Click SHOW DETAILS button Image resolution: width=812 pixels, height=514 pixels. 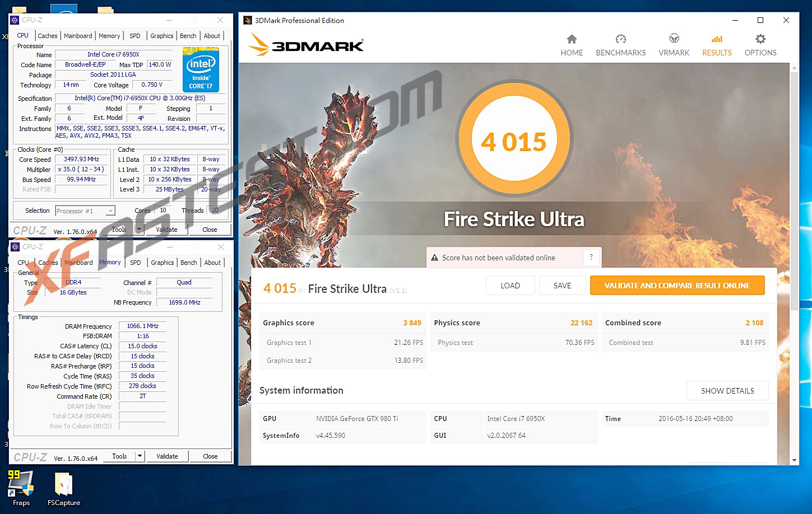727,391
